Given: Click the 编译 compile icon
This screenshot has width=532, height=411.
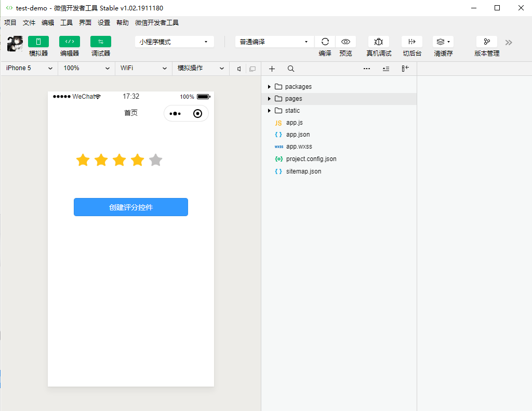Looking at the screenshot, I should click(x=325, y=42).
